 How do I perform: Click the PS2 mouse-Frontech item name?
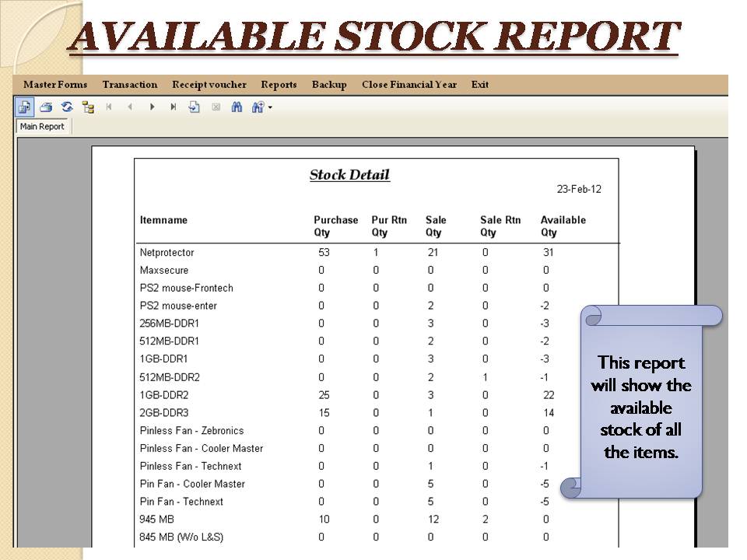pyautogui.click(x=186, y=288)
